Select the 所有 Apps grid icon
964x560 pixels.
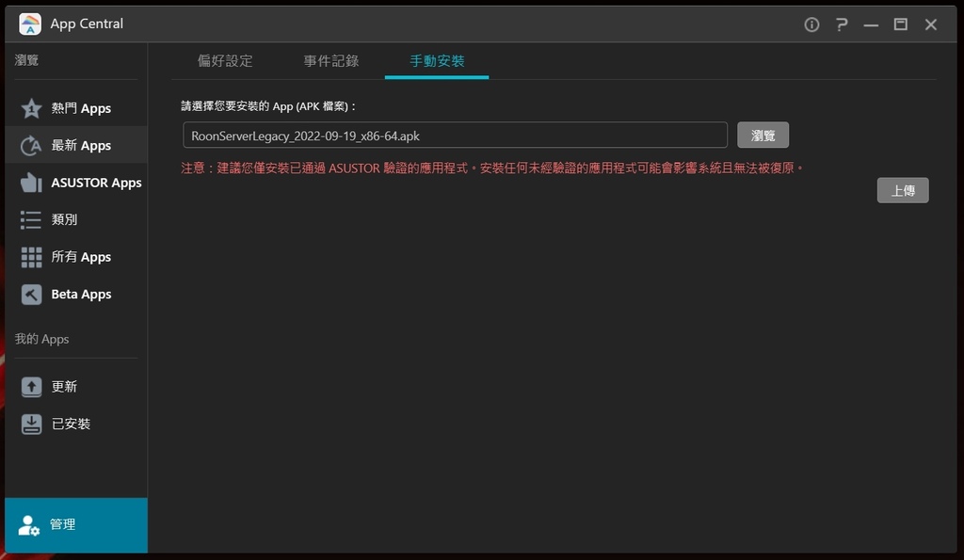tap(31, 257)
